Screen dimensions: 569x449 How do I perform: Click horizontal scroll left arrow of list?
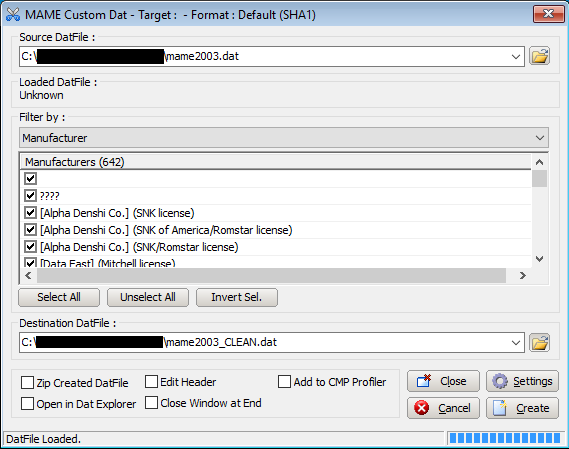(28, 276)
